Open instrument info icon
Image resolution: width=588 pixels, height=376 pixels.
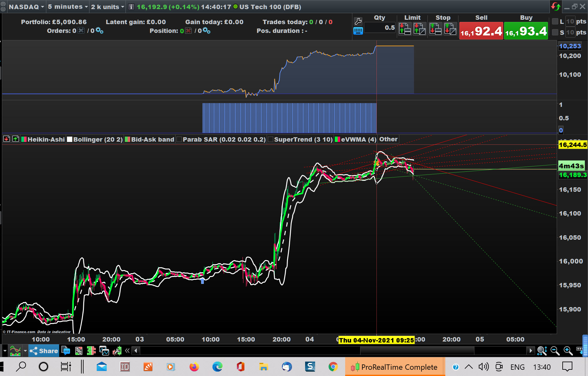[x=131, y=7]
